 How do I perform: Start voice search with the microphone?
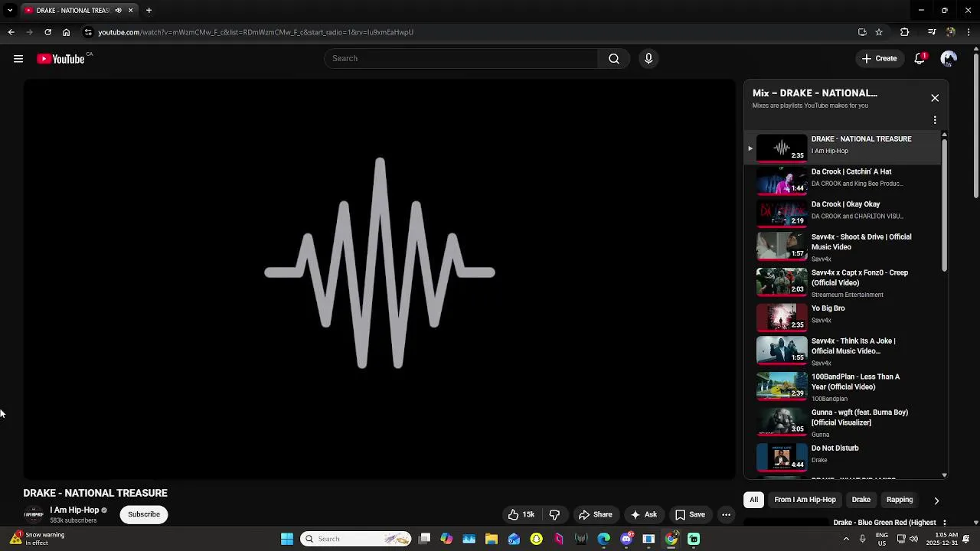tap(648, 59)
